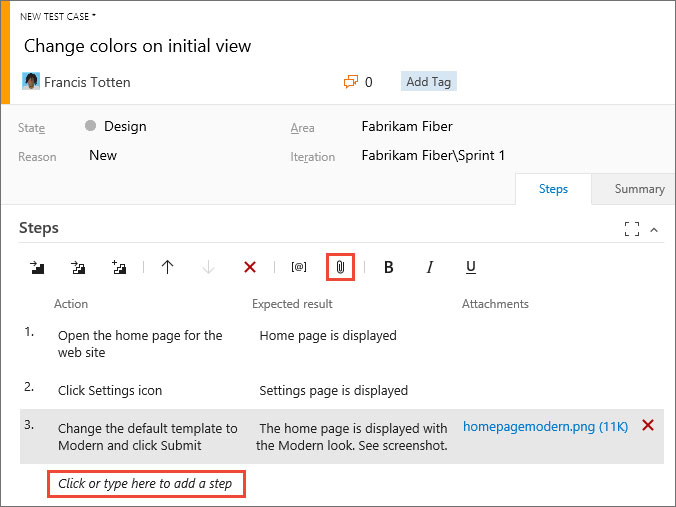Click the insert shared steps icon
The image size is (676, 507).
[78, 267]
